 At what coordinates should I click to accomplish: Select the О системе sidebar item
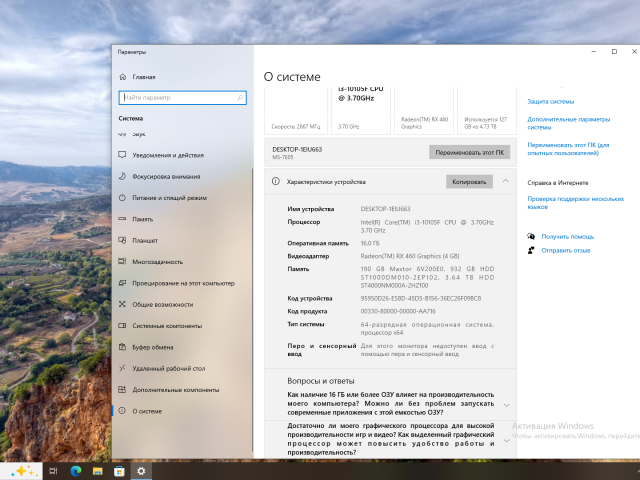coord(147,411)
